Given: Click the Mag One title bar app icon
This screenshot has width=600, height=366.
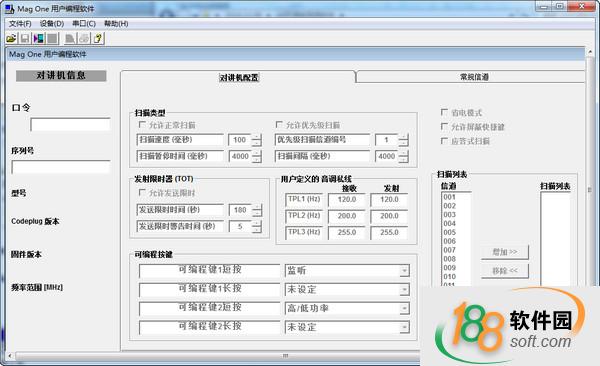Looking at the screenshot, I should 9,8.
